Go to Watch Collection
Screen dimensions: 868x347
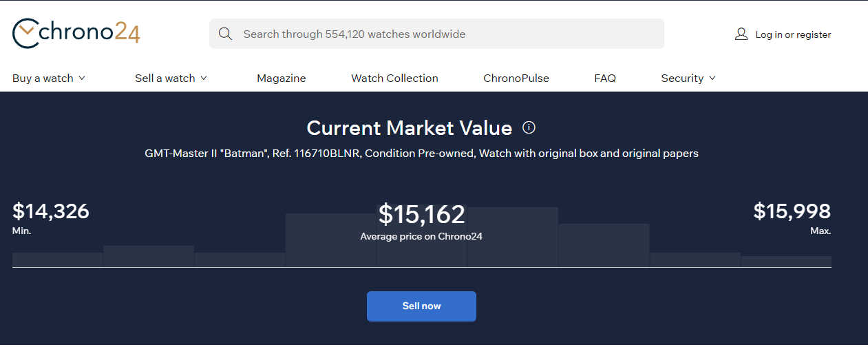point(394,78)
